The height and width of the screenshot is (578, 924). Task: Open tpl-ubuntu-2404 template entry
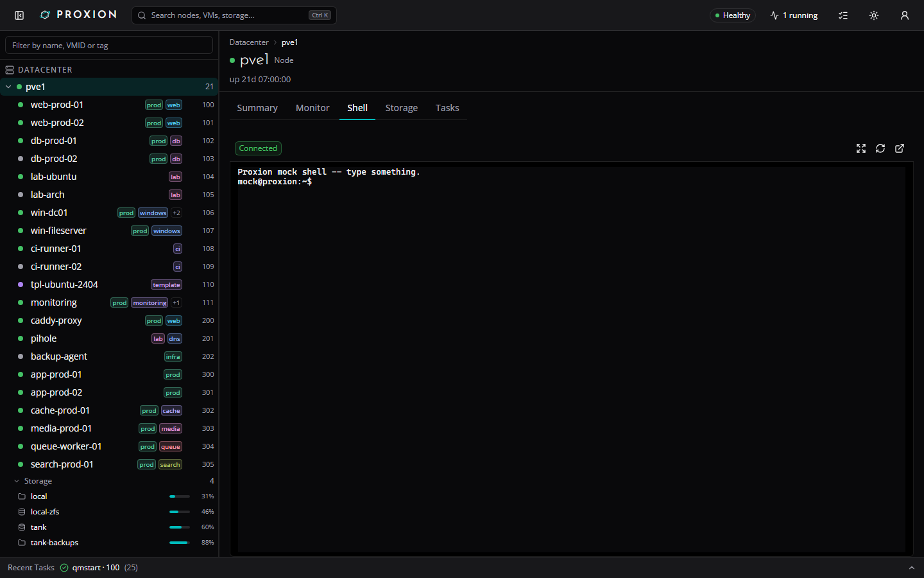pyautogui.click(x=109, y=285)
